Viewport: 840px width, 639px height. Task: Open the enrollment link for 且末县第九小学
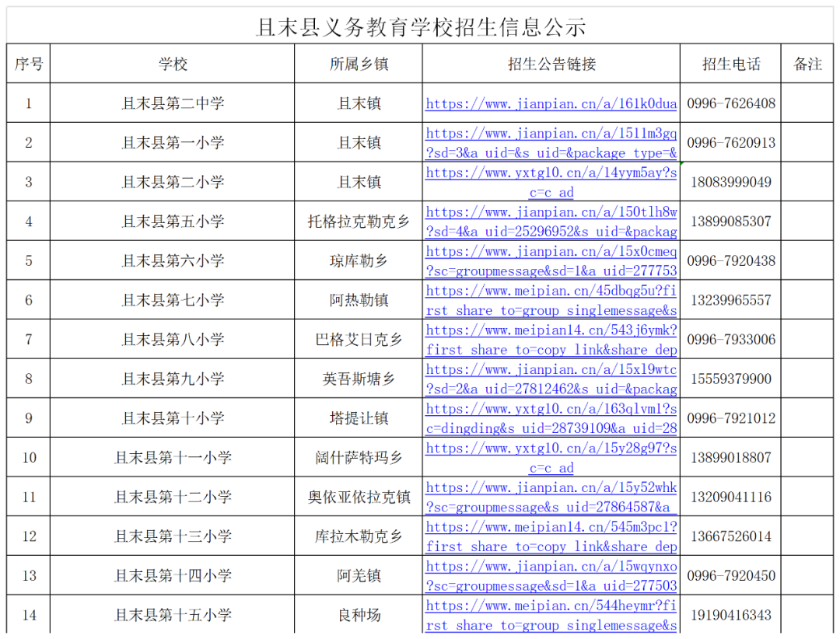tap(551, 371)
